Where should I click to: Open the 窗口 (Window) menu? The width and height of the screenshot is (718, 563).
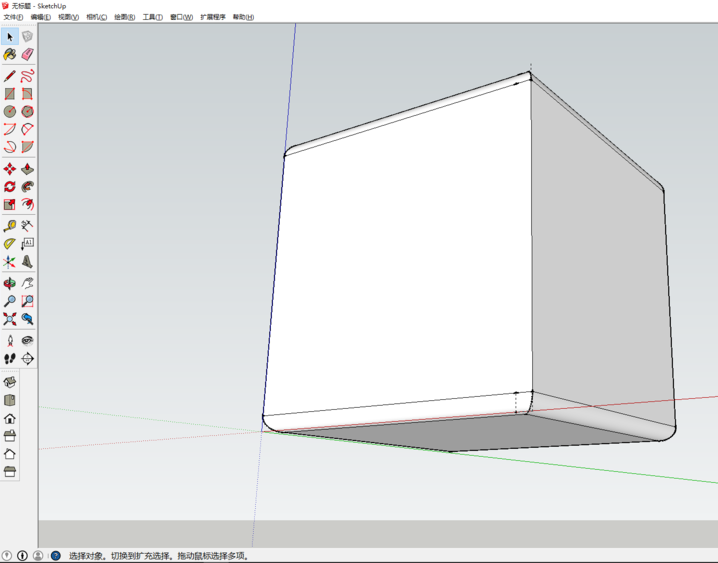(181, 17)
